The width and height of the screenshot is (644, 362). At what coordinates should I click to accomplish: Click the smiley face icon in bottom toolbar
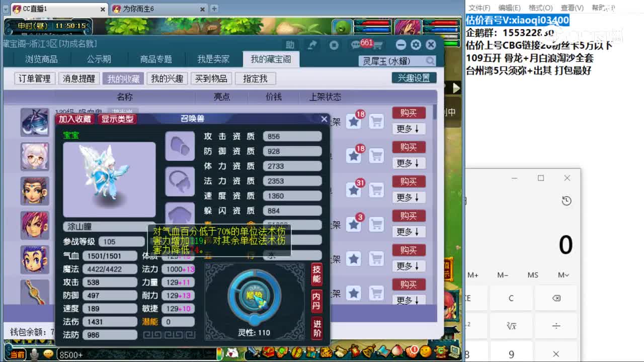pyautogui.click(x=426, y=350)
